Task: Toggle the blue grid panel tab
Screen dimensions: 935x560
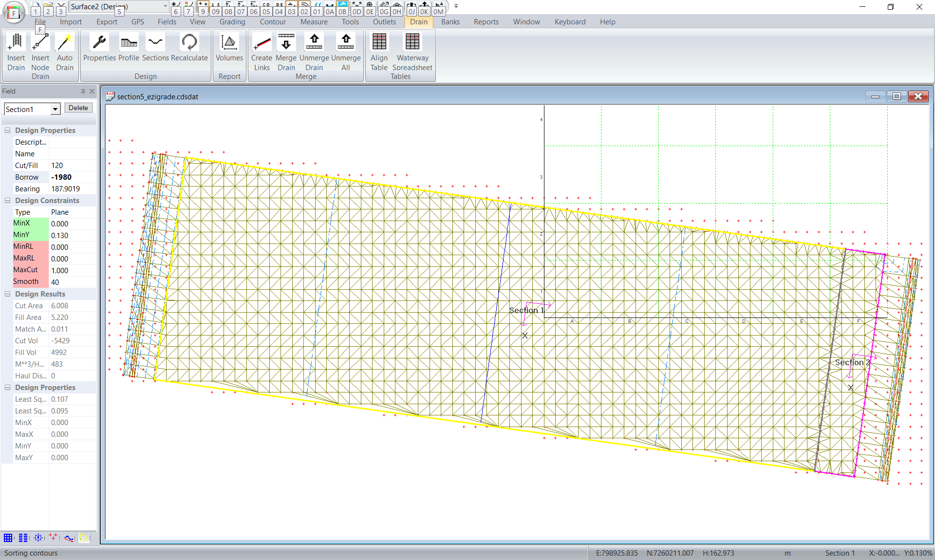Action: pyautogui.click(x=8, y=538)
